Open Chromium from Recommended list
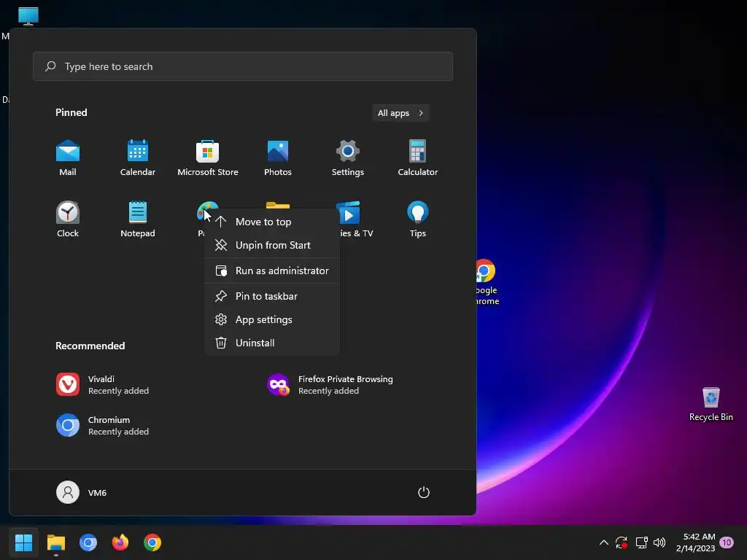Viewport: 747px width, 560px height. tap(102, 426)
